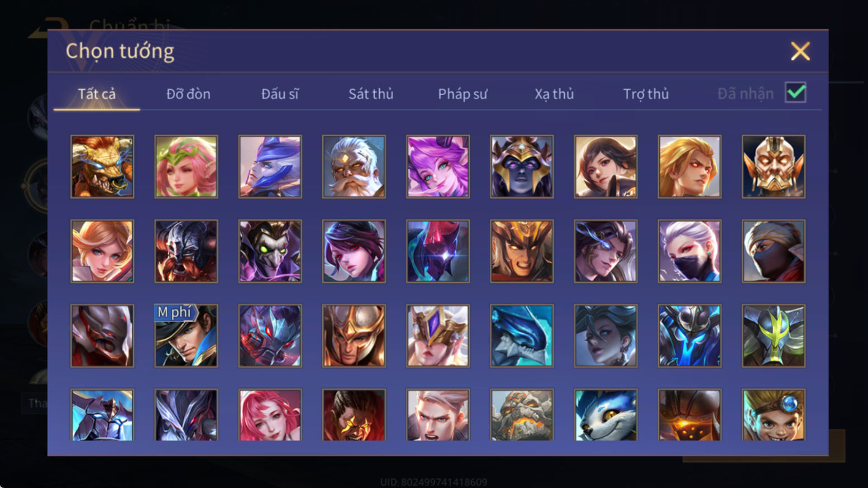
Task: Switch to the 'Đỡ đòn' tab
Action: click(188, 94)
